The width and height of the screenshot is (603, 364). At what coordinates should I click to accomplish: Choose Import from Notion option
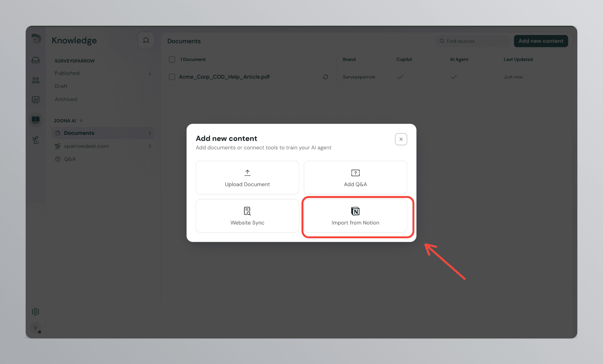pos(355,216)
